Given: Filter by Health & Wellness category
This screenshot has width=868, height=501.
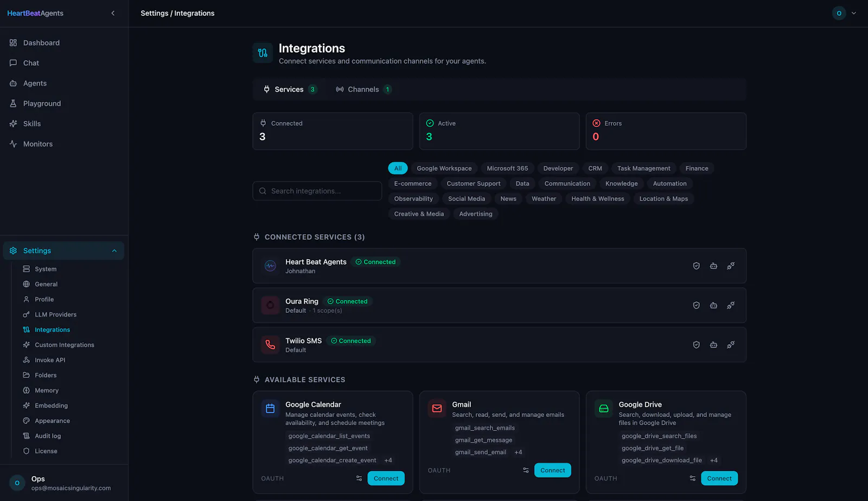Looking at the screenshot, I should (x=598, y=198).
